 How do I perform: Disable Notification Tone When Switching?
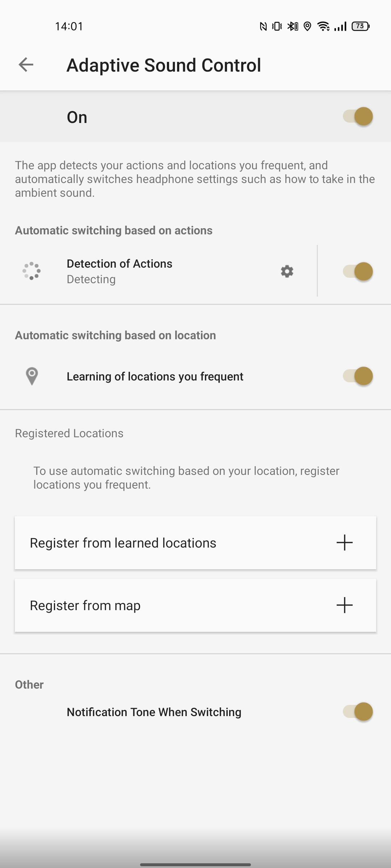[x=358, y=712]
